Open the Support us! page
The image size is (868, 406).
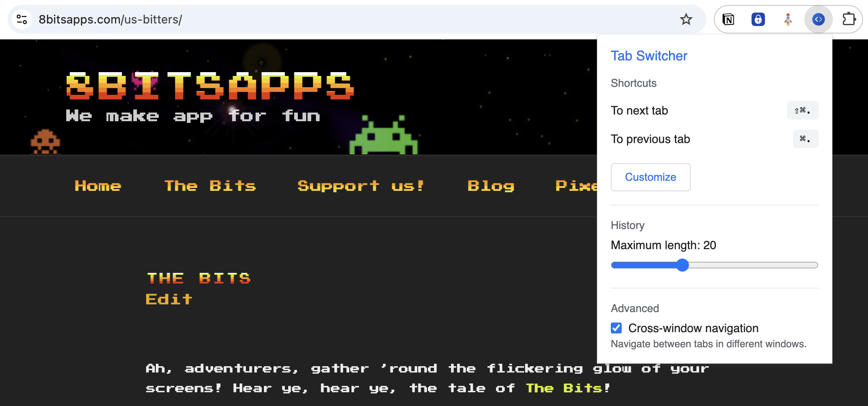(x=361, y=186)
